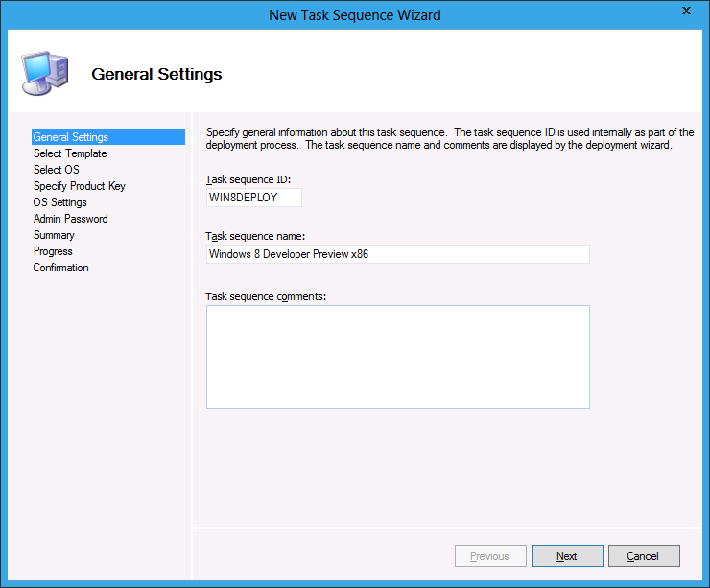
Task: Click inside Task sequence comments box
Action: point(397,357)
